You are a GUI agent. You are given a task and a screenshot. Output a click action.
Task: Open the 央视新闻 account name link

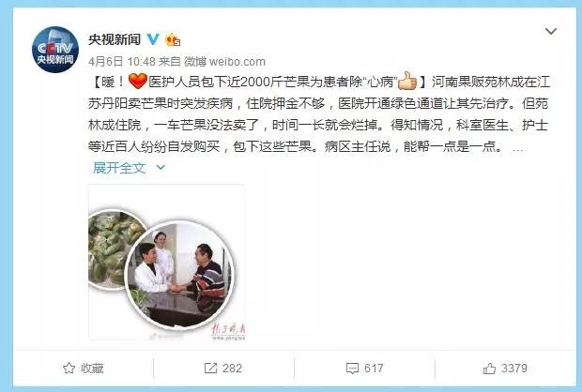[x=115, y=39]
